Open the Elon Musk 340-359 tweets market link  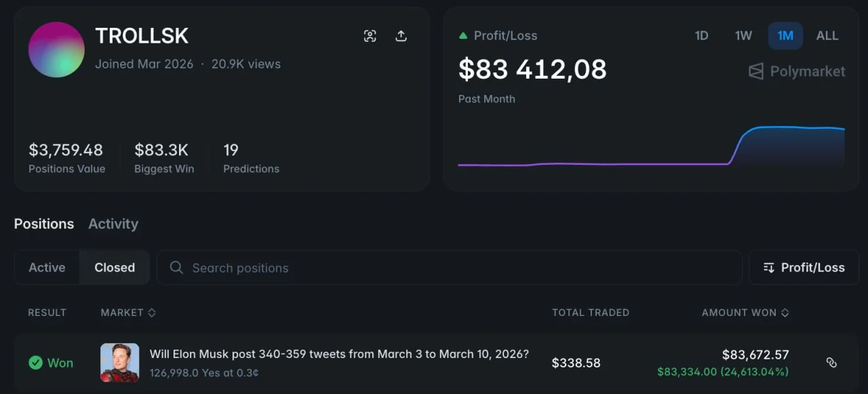click(x=339, y=354)
